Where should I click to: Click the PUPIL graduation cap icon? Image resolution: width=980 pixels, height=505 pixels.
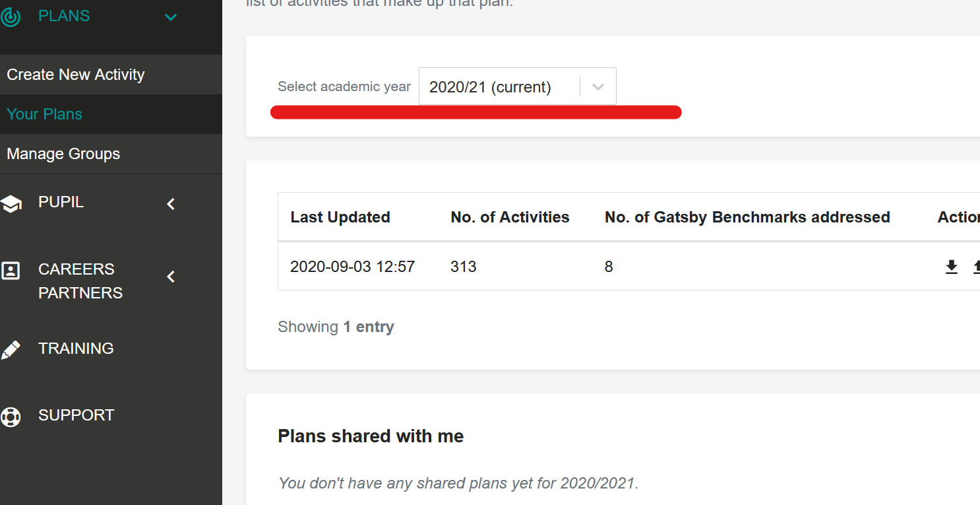(x=11, y=204)
